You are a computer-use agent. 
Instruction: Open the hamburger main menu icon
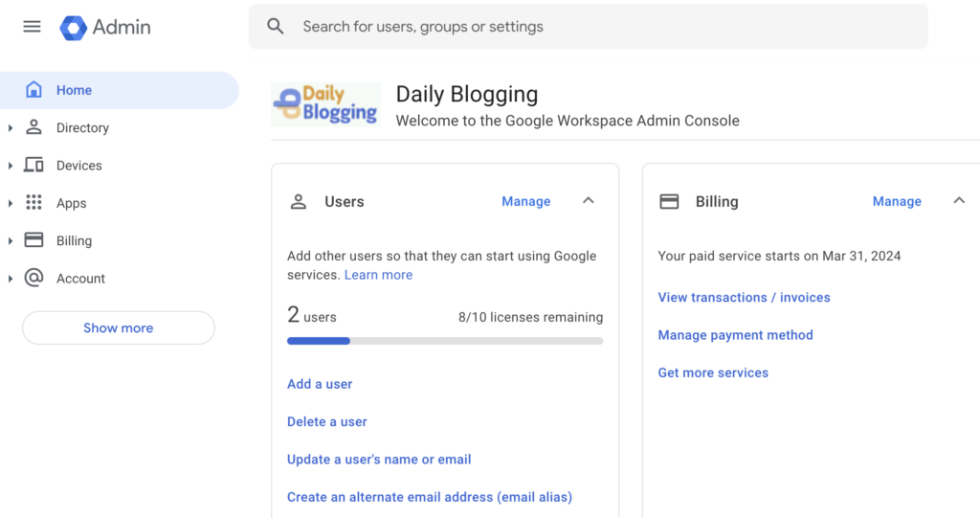coord(32,27)
